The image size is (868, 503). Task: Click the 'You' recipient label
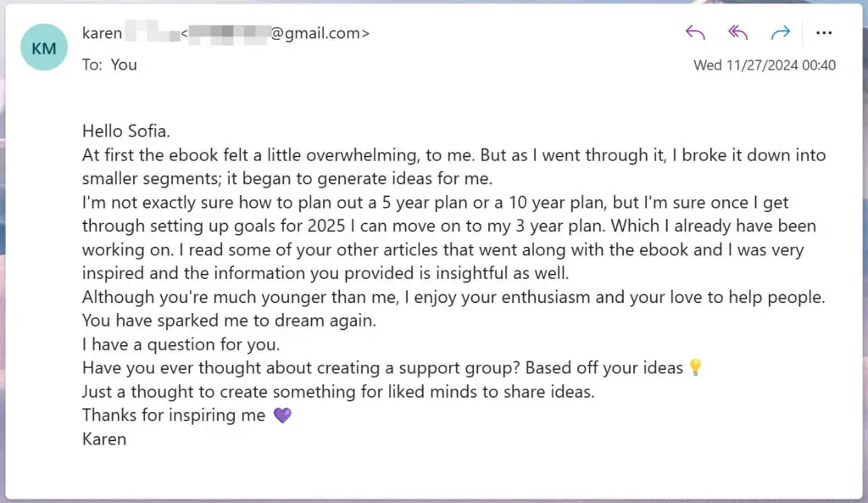coord(124,64)
